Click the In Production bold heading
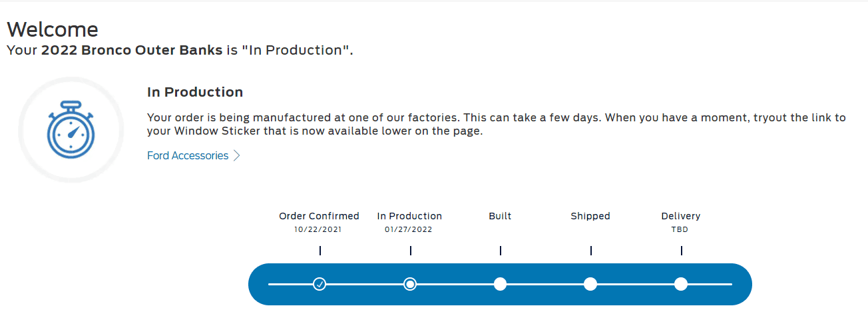868x320 pixels. (195, 92)
